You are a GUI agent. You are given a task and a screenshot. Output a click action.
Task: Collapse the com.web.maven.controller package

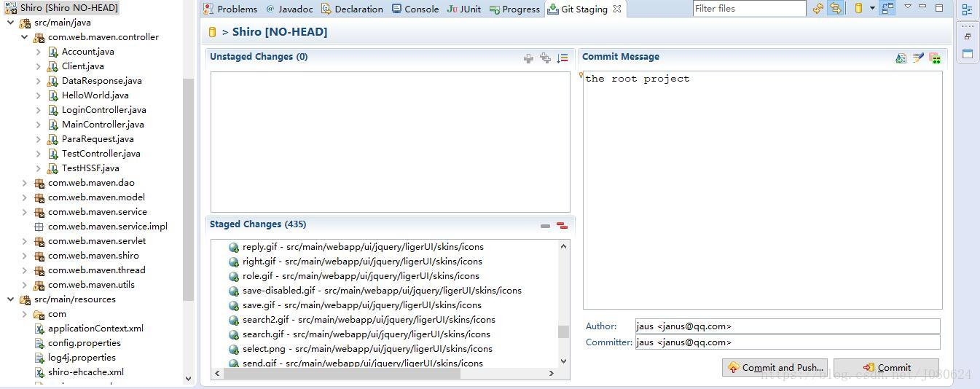pyautogui.click(x=24, y=37)
